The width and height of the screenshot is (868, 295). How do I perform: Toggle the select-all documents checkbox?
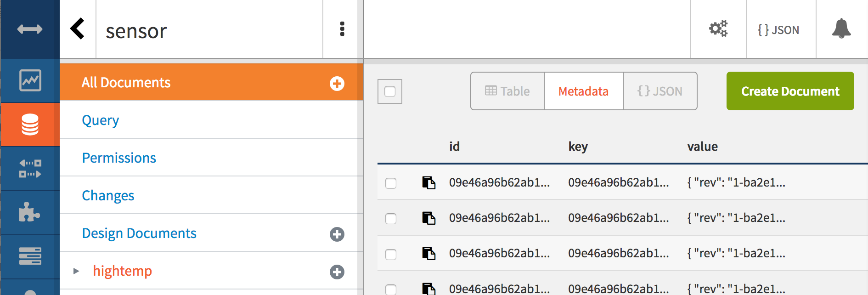pyautogui.click(x=390, y=91)
